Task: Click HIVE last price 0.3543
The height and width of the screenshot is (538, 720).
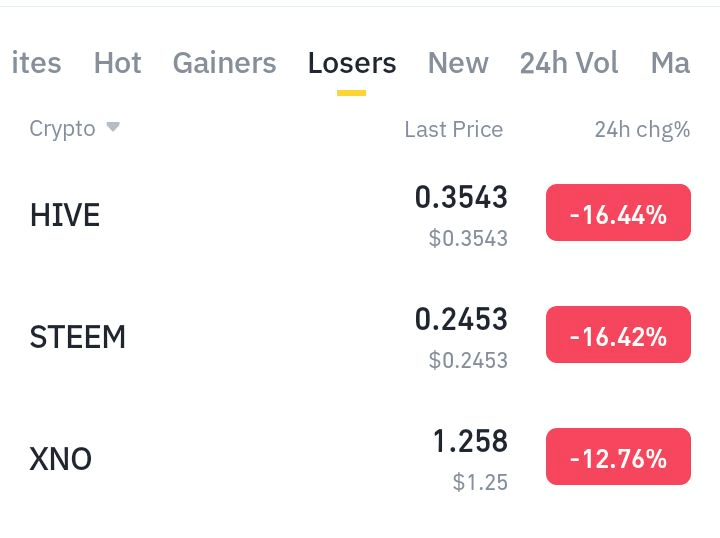Action: [x=461, y=198]
